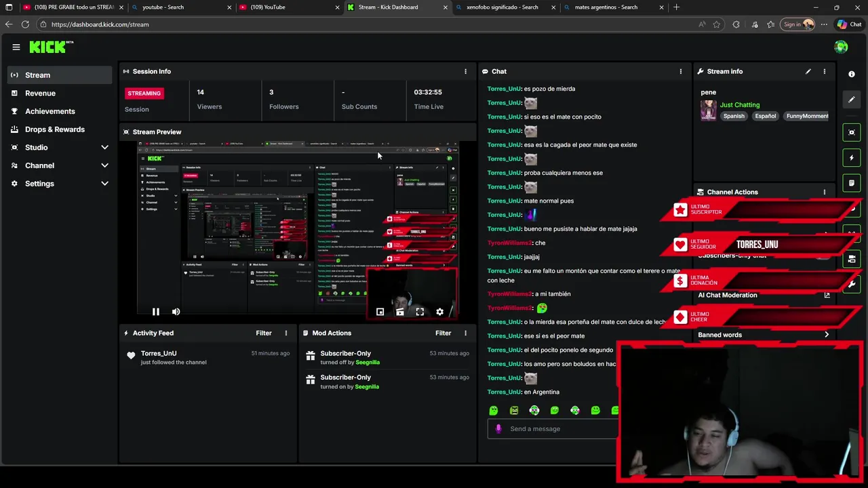Screen dimensions: 868x488
Task: Click the wrench icon in right rail
Action: pyautogui.click(x=852, y=285)
